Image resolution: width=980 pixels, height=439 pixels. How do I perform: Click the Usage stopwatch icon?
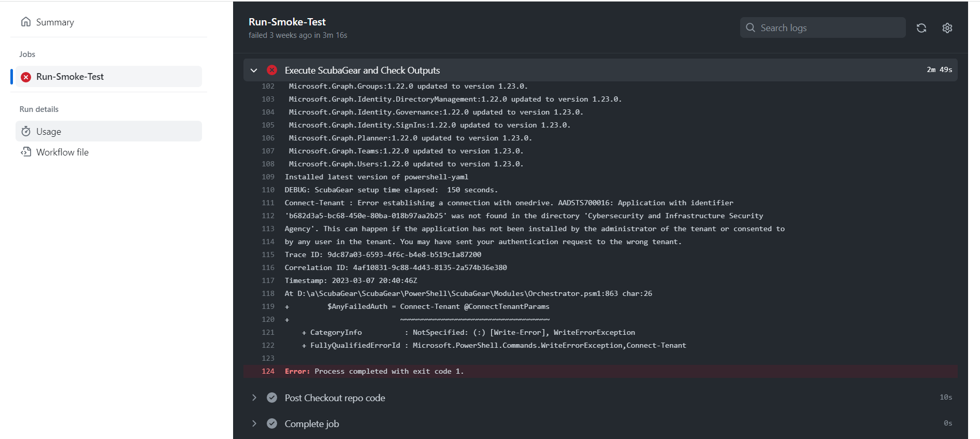click(26, 131)
